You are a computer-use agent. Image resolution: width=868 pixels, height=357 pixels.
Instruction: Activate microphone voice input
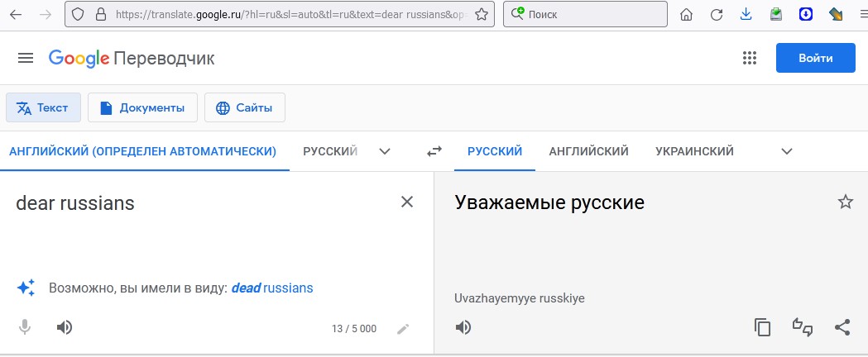coord(24,328)
